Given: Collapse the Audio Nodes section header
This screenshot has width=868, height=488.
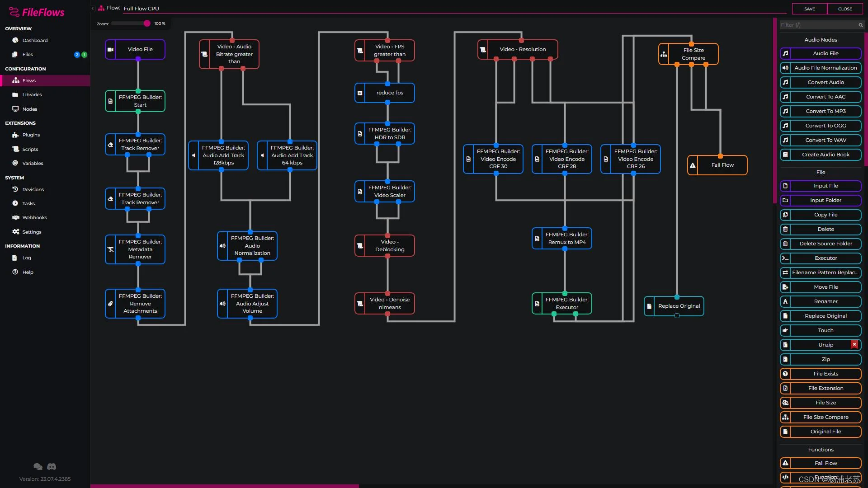Looking at the screenshot, I should [x=820, y=39].
